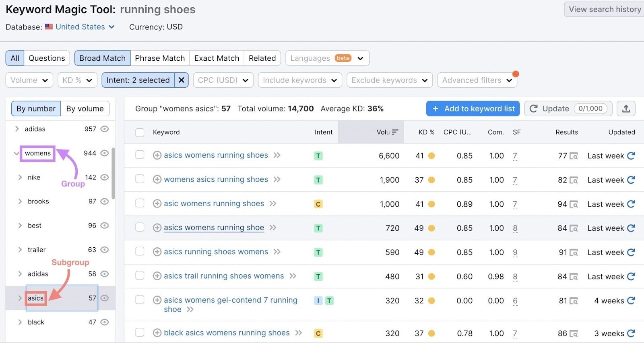Open SERP features count for 'asics running shoes womens'

coord(515,253)
